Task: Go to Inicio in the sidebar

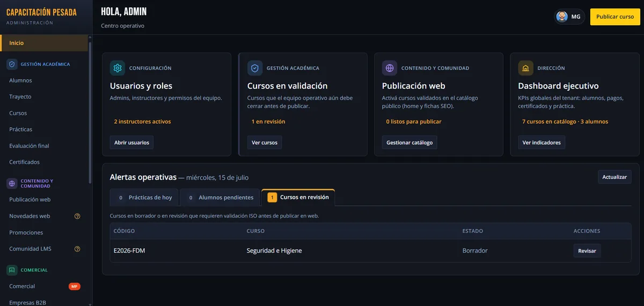Action: (44, 43)
